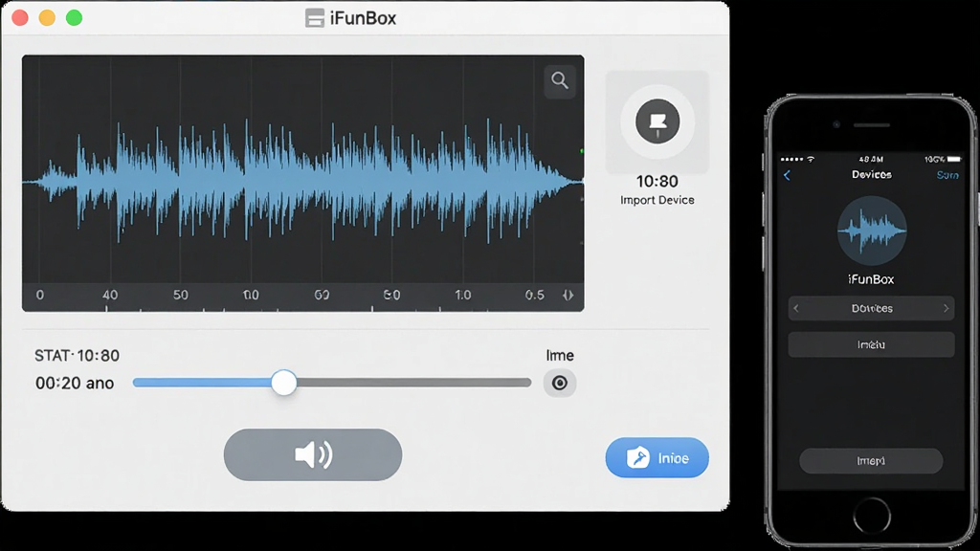Click the 'Import Device' label
The height and width of the screenshot is (551, 980).
657,200
